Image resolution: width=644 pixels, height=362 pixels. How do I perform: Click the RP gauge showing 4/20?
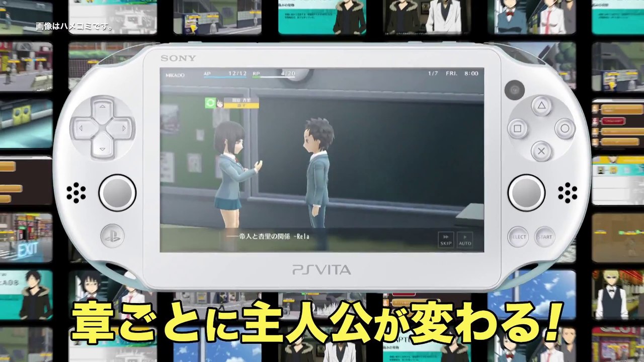(x=274, y=74)
